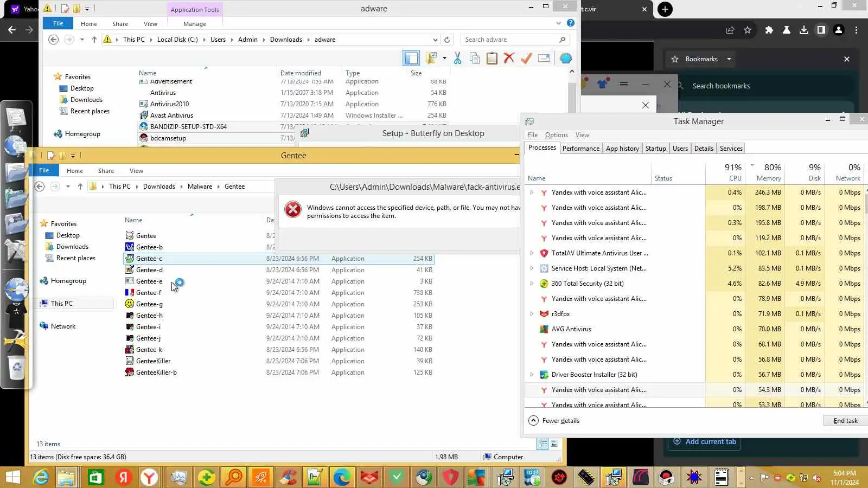Collapse details with Fewer details arrow
The height and width of the screenshot is (488, 868).
pyautogui.click(x=534, y=421)
